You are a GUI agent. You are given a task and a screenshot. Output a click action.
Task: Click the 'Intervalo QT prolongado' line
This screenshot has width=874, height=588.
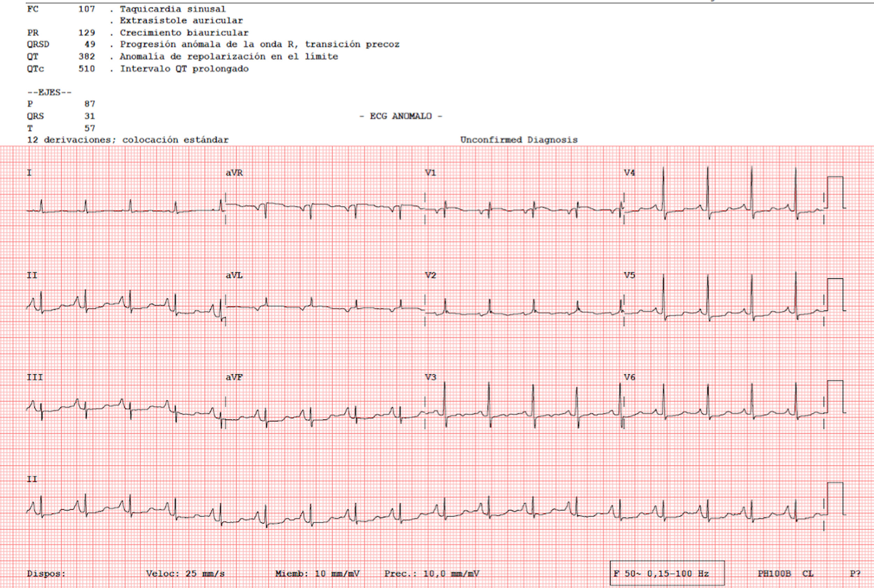(x=184, y=69)
